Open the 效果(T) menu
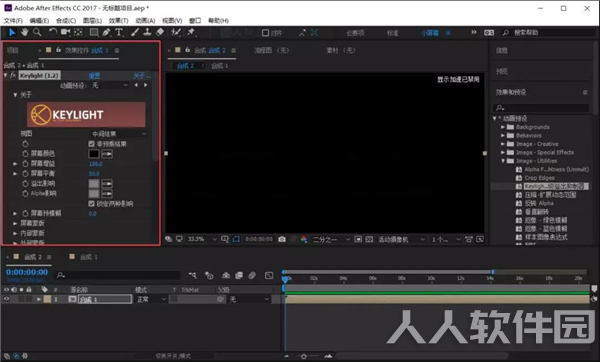The image size is (600, 362). point(119,21)
